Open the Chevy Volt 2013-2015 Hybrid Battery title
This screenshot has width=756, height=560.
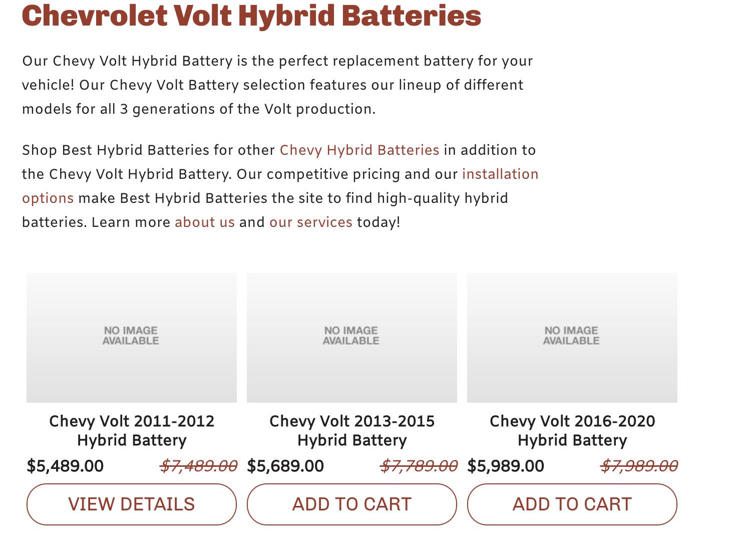point(352,431)
